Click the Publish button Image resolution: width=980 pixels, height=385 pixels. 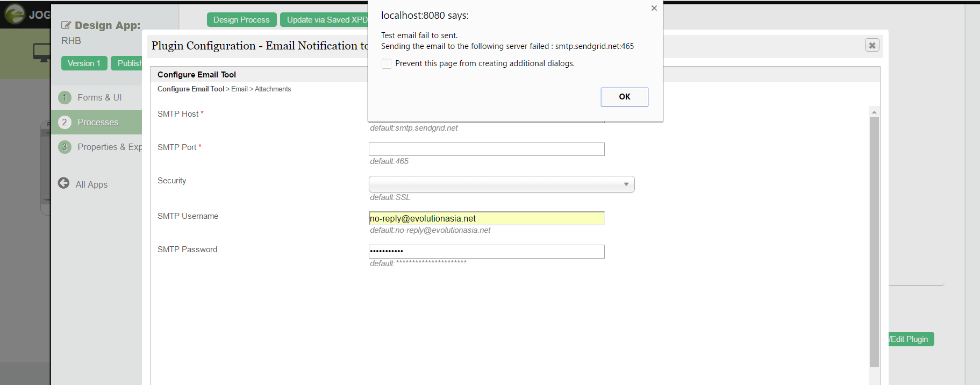(128, 63)
